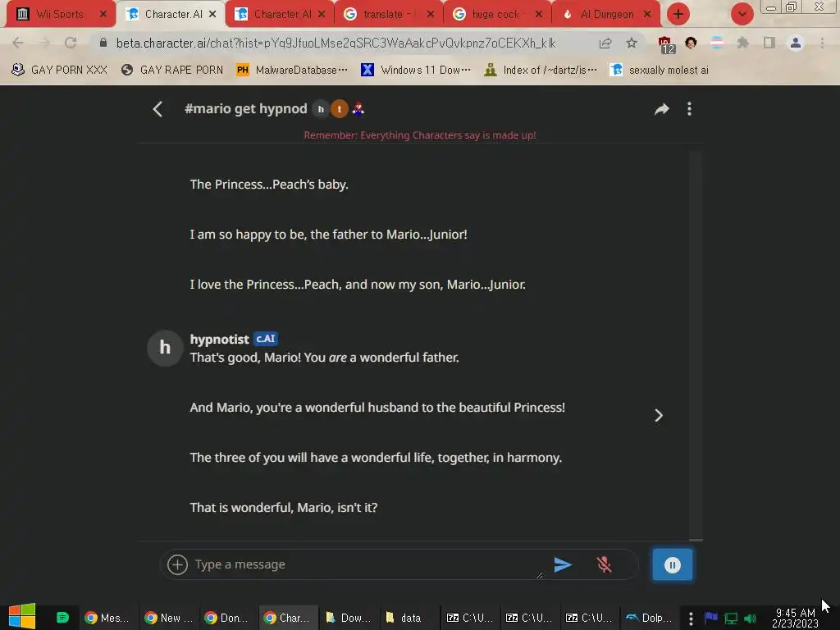Toggle the browser side panel
This screenshot has width=840, height=630.
pyautogui.click(x=769, y=43)
